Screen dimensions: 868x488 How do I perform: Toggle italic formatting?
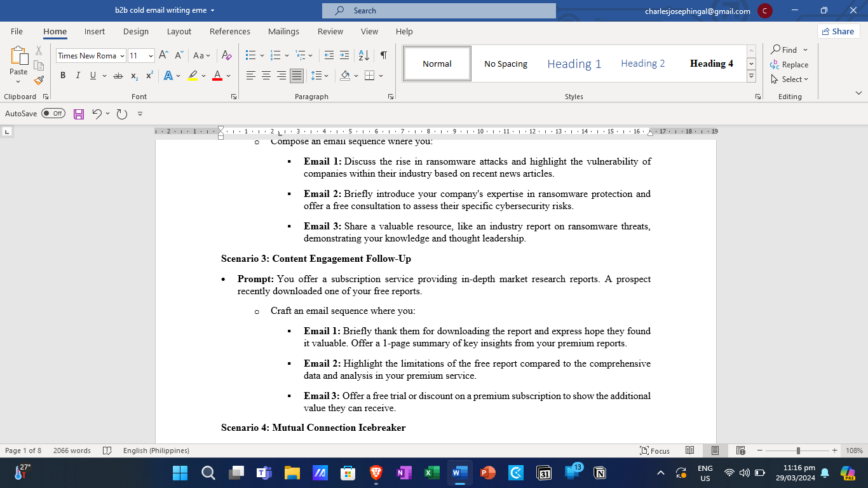click(x=78, y=76)
